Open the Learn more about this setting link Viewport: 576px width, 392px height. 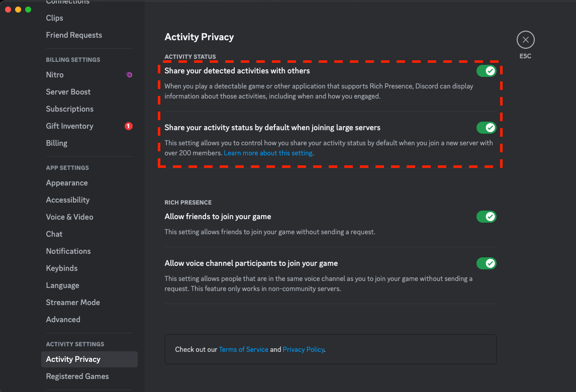pyautogui.click(x=268, y=153)
